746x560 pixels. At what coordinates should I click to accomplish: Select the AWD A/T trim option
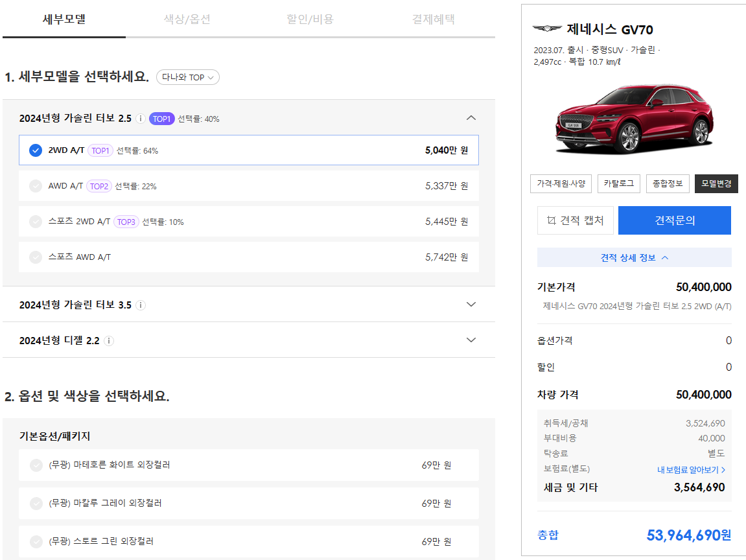pyautogui.click(x=249, y=185)
